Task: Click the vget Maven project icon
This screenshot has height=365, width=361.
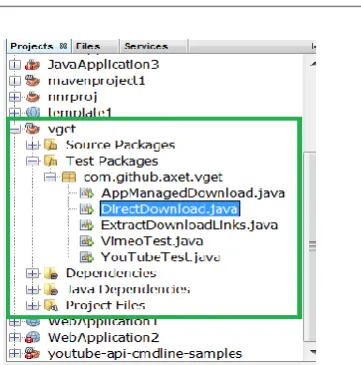Action: (x=33, y=129)
